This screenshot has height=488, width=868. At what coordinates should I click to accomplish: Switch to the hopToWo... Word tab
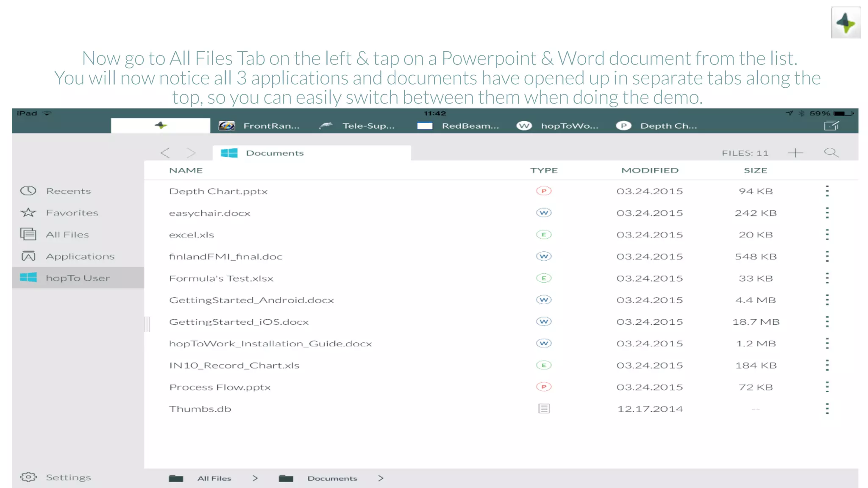pos(557,126)
